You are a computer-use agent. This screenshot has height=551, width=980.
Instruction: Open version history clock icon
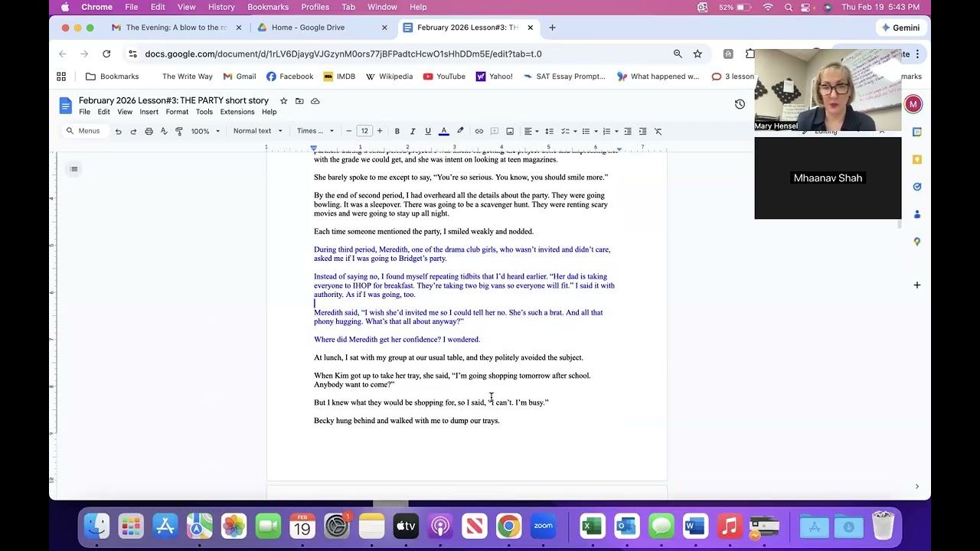(x=740, y=104)
